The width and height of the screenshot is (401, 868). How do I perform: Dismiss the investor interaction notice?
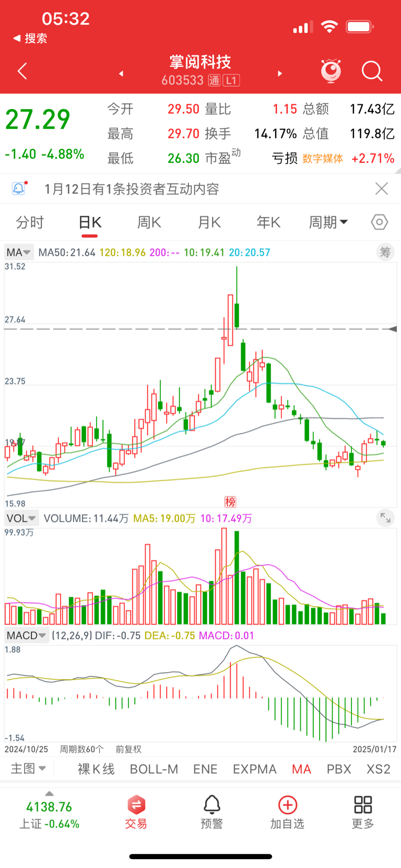(x=382, y=188)
